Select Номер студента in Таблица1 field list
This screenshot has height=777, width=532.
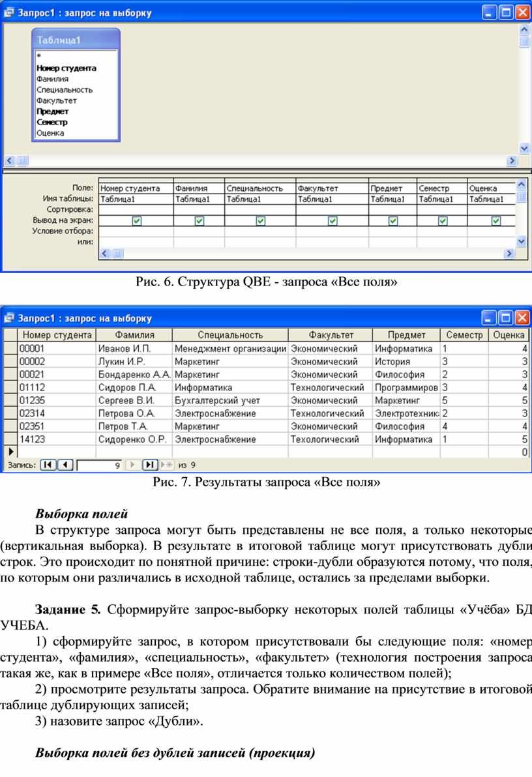click(x=66, y=68)
